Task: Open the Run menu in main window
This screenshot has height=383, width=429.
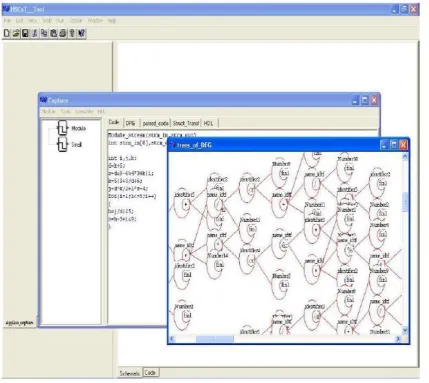Action: pos(60,21)
